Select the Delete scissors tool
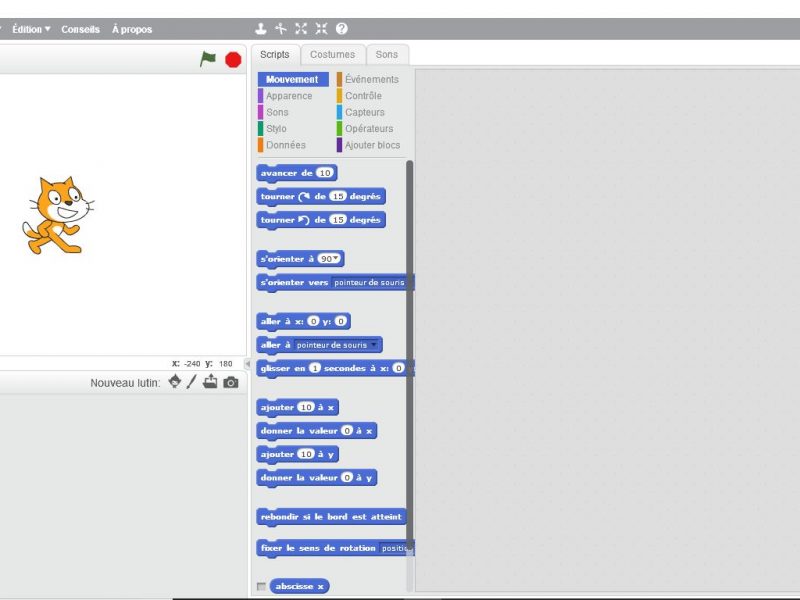Image resolution: width=800 pixels, height=600 pixels. pos(281,29)
